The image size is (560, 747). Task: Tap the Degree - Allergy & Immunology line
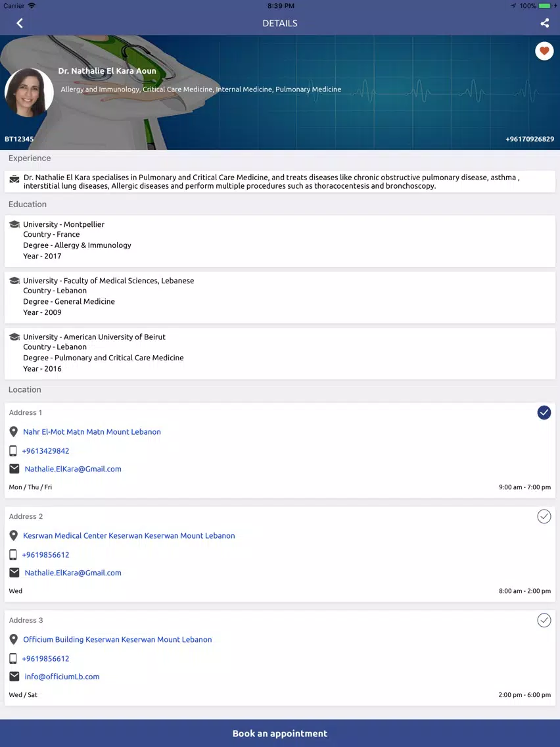coord(77,245)
